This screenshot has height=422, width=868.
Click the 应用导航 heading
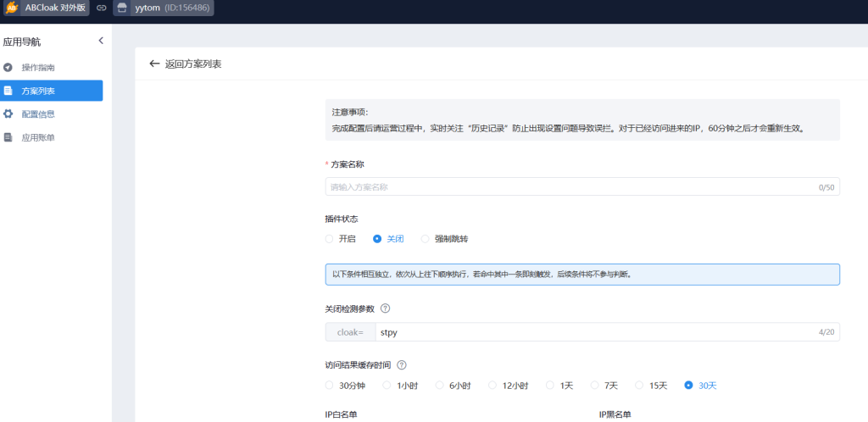coord(22,42)
